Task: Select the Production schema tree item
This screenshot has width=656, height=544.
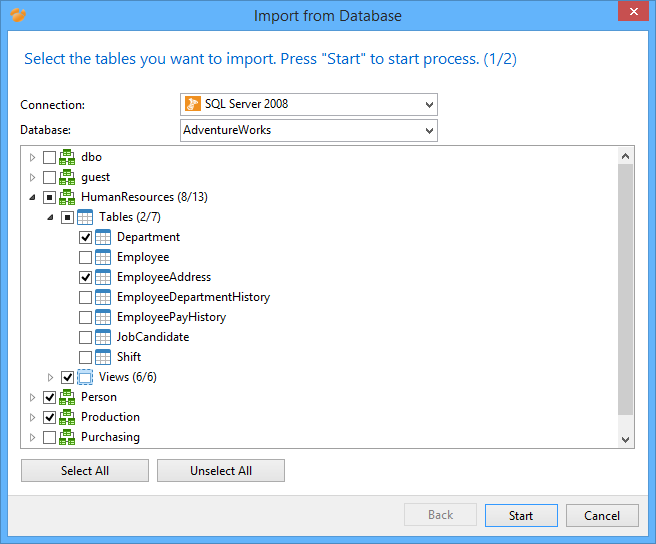Action: (110, 417)
